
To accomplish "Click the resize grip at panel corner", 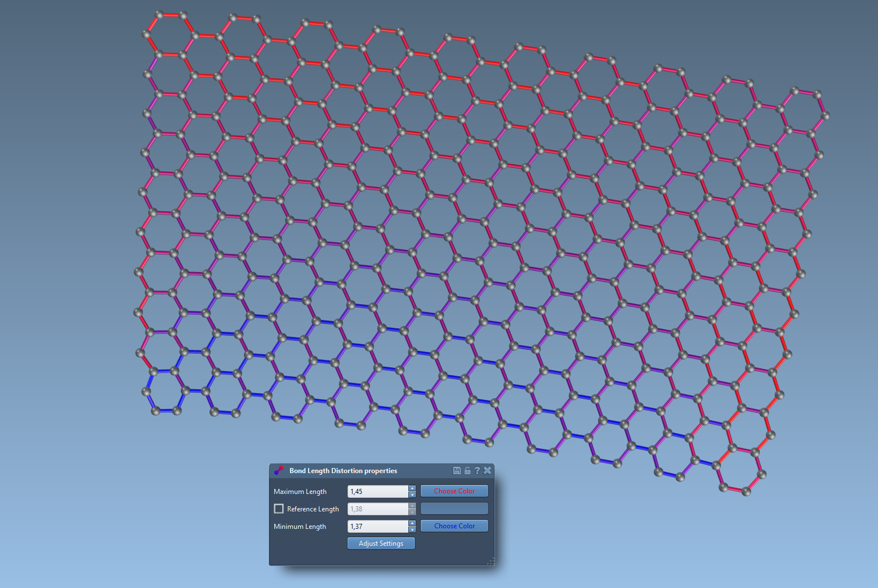I will coord(491,562).
